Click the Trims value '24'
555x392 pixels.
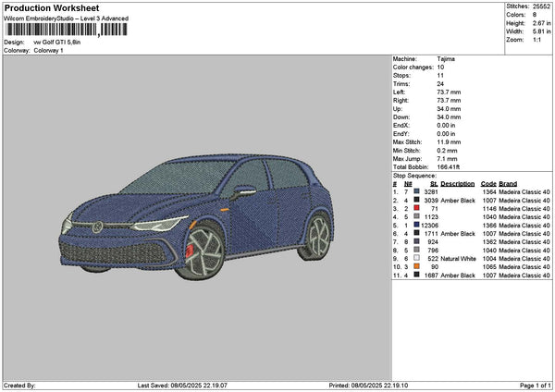coord(440,84)
